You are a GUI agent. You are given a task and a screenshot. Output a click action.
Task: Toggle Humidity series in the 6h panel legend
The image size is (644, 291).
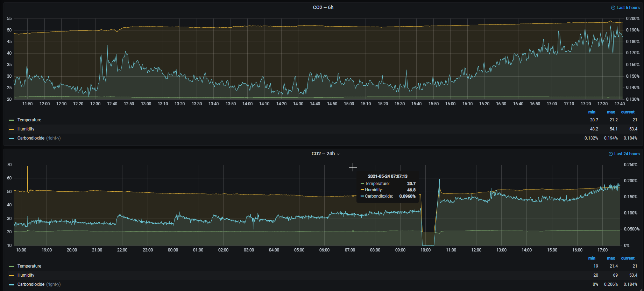[x=26, y=129]
